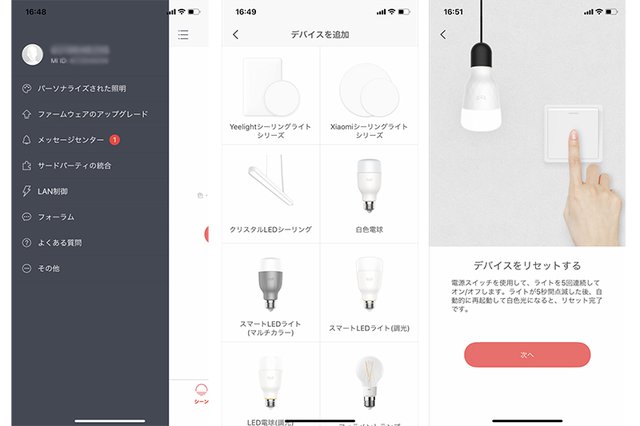Open パーソナライズされた照明 menu item
The width and height of the screenshot is (640, 426).
click(82, 89)
